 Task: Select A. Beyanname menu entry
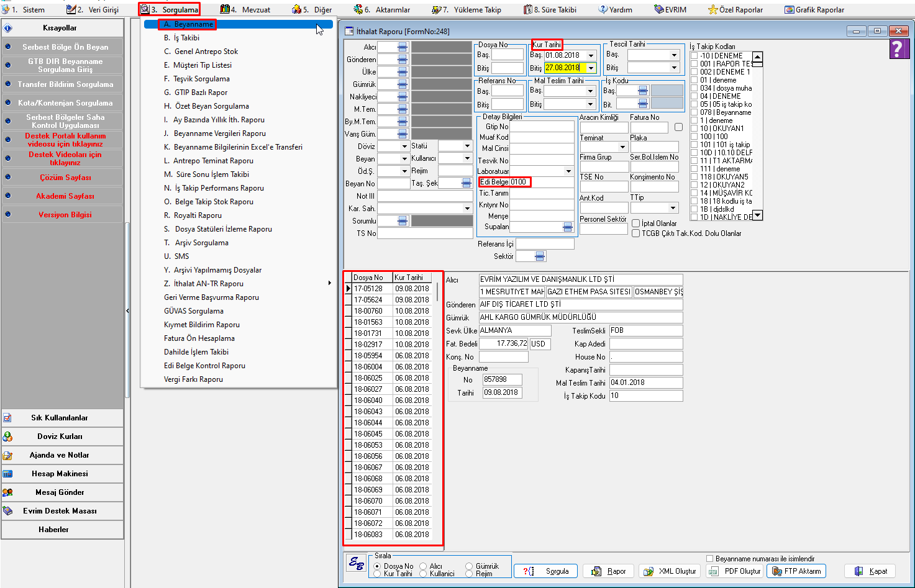pyautogui.click(x=239, y=24)
